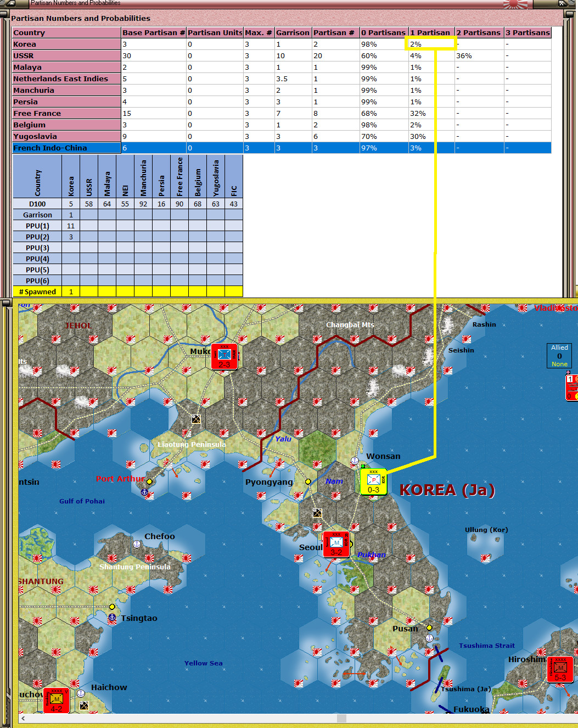Select the Malaya row in partisan table
This screenshot has height=728, width=578.
[282, 67]
